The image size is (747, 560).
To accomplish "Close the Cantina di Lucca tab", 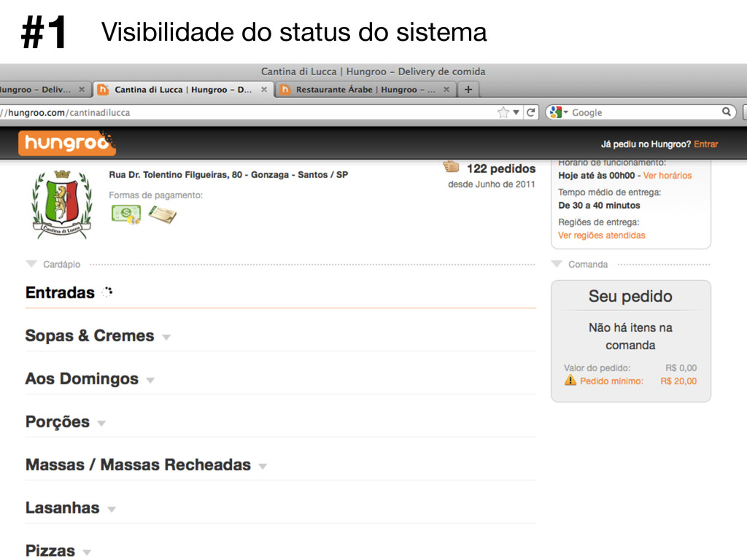I will pos(264,90).
